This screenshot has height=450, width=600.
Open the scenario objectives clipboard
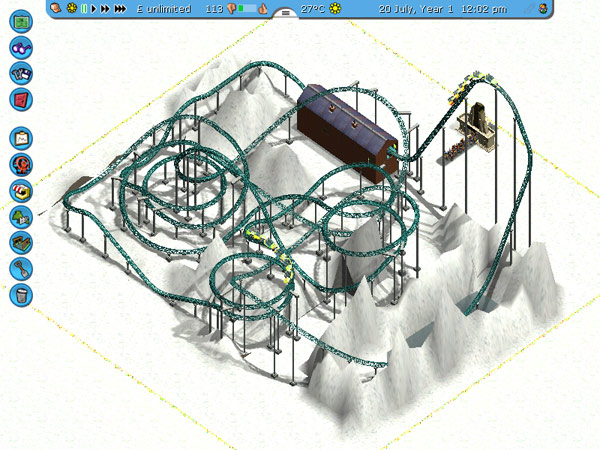click(21, 138)
